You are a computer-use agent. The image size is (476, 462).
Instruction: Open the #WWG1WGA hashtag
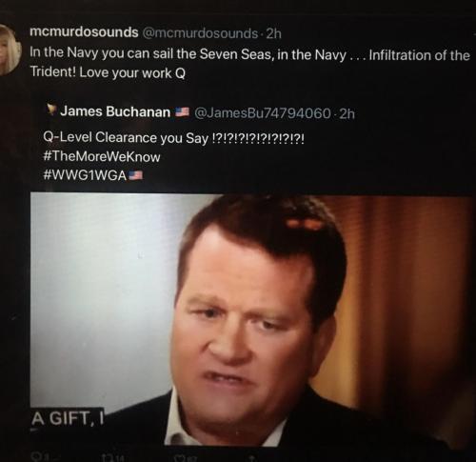[85, 175]
